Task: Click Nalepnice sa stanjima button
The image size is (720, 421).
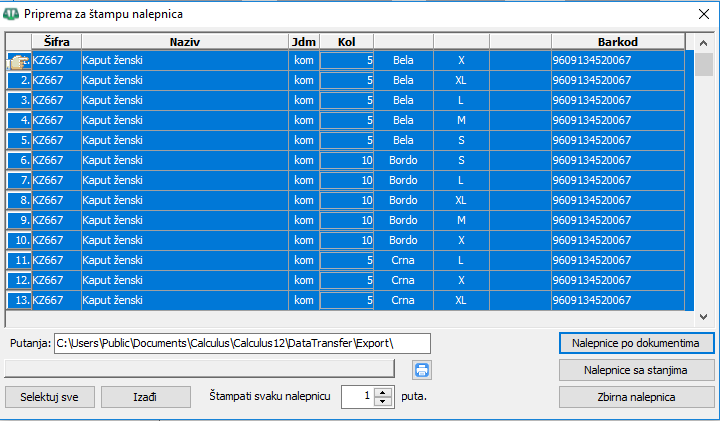Action: point(636,370)
